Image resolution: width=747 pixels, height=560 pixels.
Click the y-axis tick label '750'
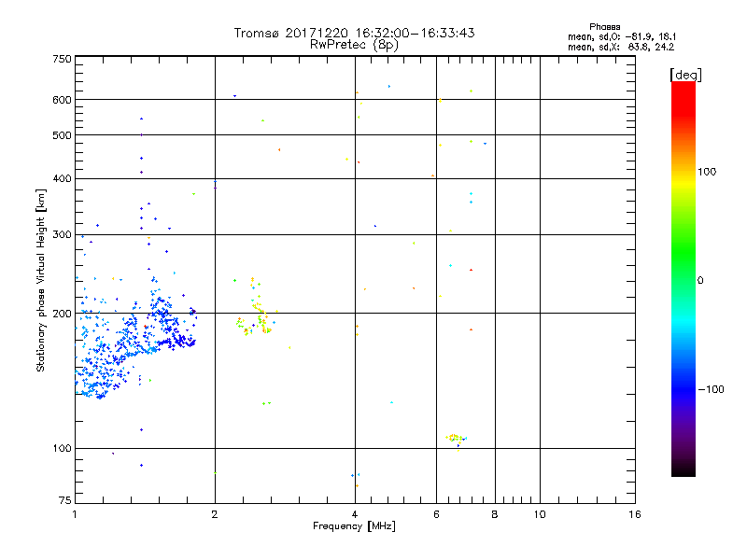62,59
